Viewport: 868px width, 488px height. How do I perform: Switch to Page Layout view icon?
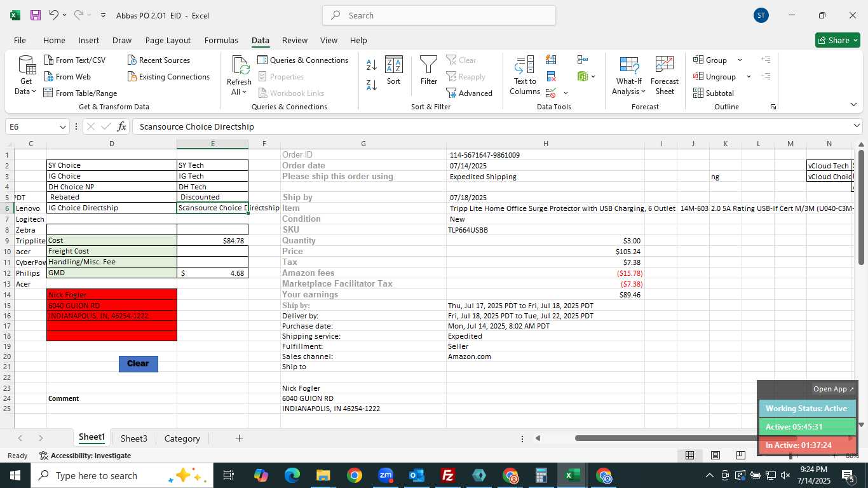[715, 455]
